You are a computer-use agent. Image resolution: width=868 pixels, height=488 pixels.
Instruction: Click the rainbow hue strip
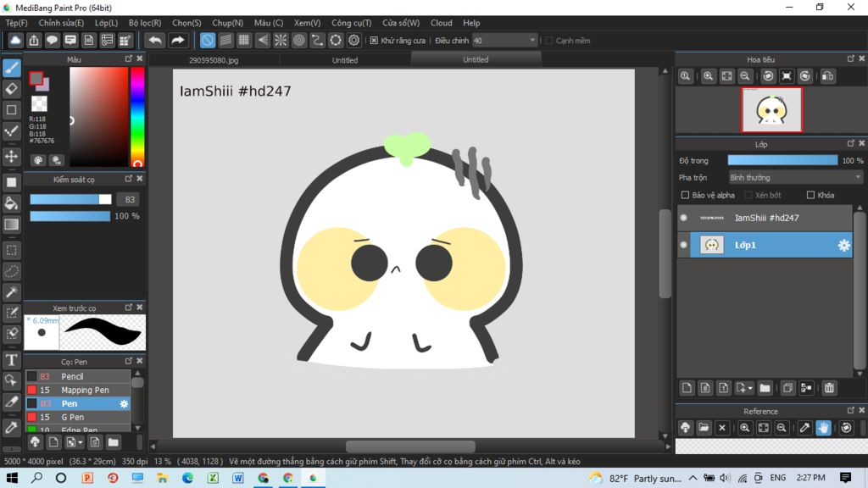(137, 114)
